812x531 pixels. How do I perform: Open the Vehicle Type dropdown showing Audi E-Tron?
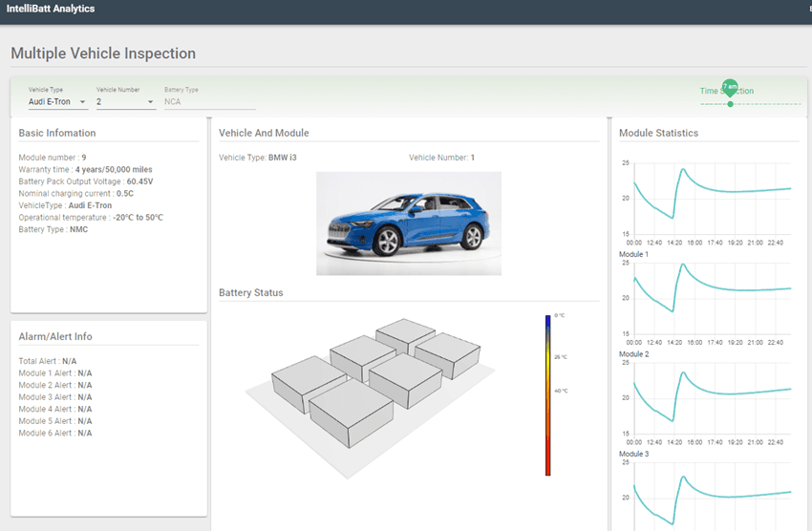(57, 102)
